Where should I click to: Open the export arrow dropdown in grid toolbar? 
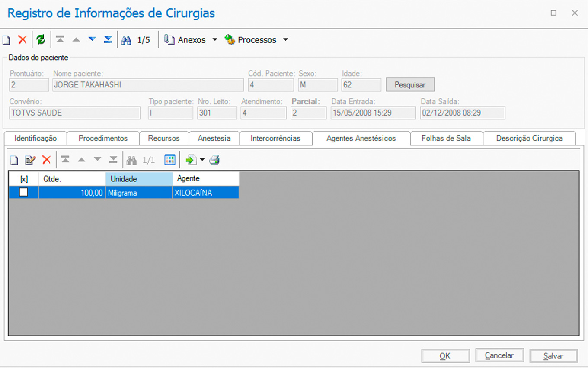[x=202, y=160]
